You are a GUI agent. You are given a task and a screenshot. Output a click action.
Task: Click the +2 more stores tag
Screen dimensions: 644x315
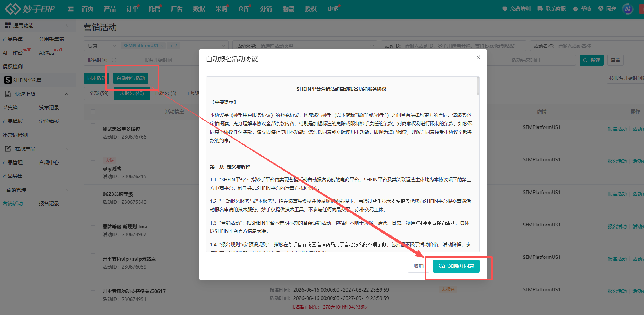[x=174, y=46]
